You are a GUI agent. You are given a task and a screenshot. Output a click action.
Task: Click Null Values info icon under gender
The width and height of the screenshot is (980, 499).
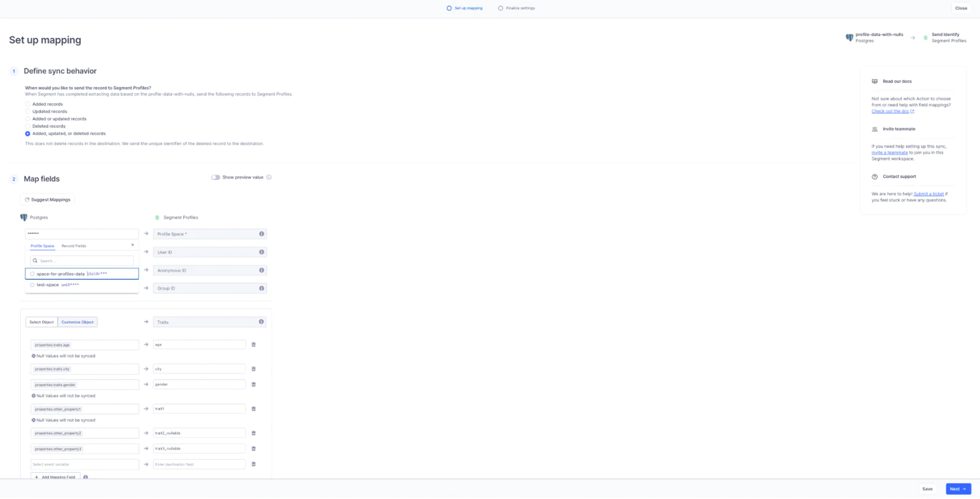click(34, 396)
